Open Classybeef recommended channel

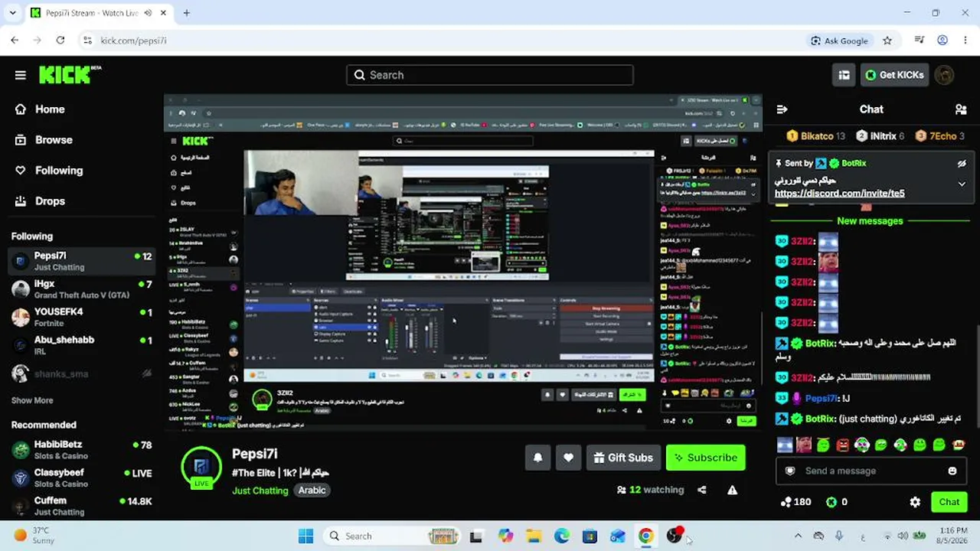(x=83, y=478)
